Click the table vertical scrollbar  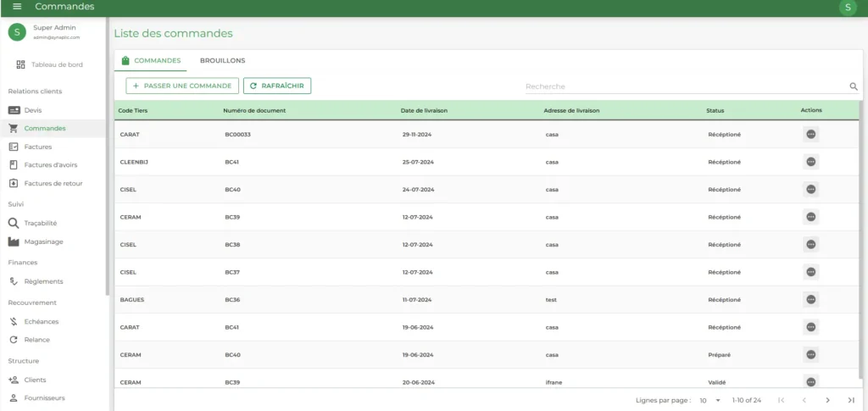[x=861, y=240]
